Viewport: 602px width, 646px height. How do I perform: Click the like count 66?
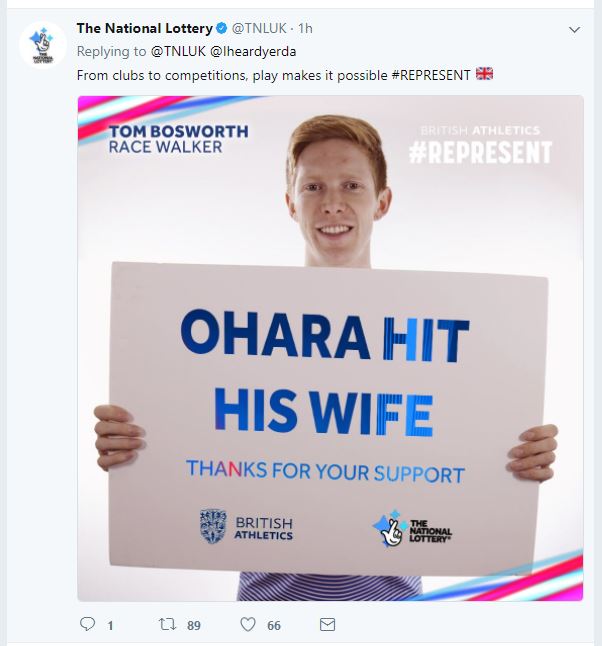[x=274, y=625]
